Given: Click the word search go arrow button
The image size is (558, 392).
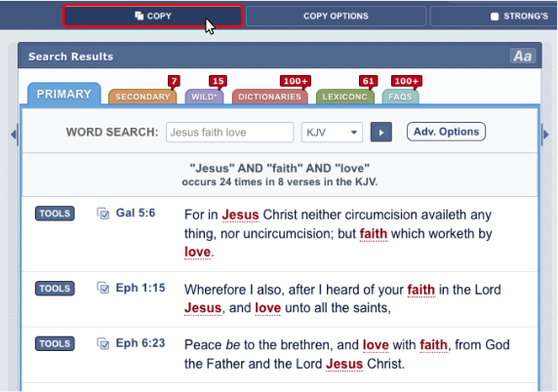Looking at the screenshot, I should pyautogui.click(x=380, y=132).
